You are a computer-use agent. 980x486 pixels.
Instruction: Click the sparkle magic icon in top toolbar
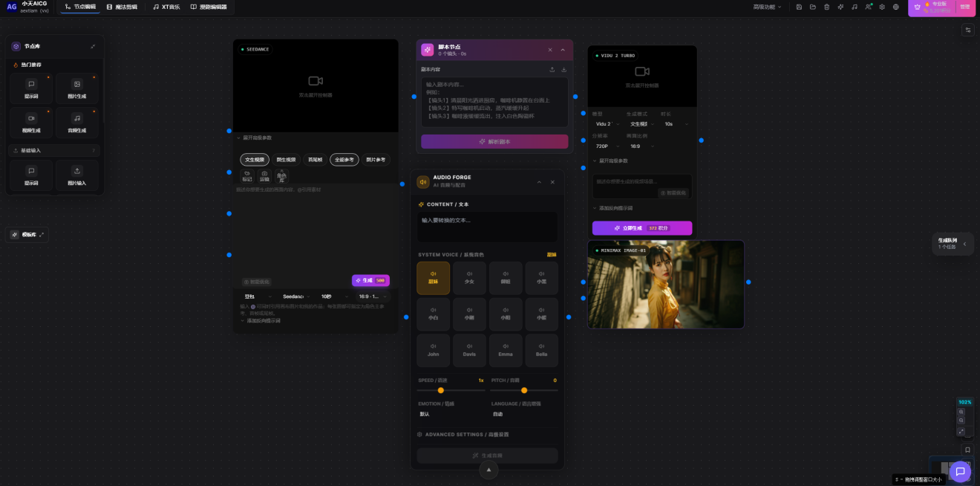840,7
